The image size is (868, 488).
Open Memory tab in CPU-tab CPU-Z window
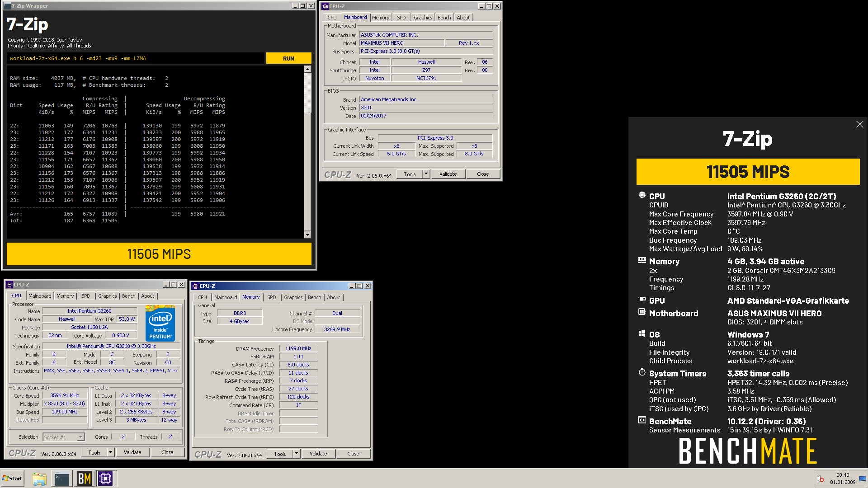pos(65,296)
